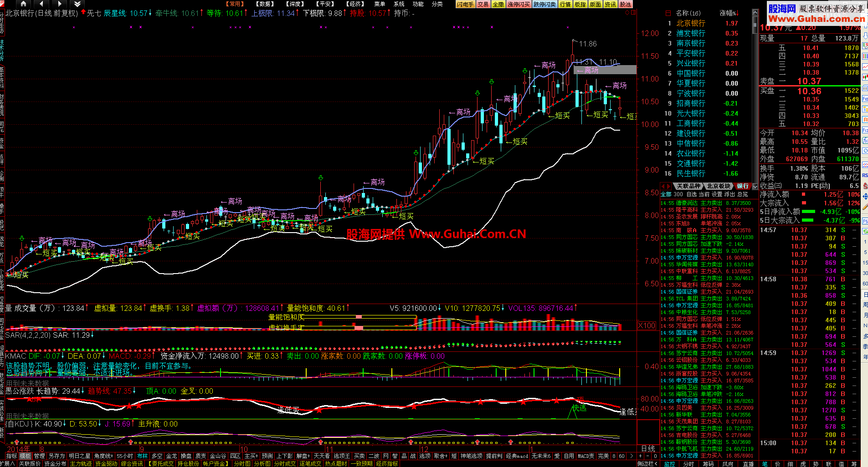Navigate back with the left arrow icon
The height and width of the screenshot is (467, 868).
click(x=41, y=4)
